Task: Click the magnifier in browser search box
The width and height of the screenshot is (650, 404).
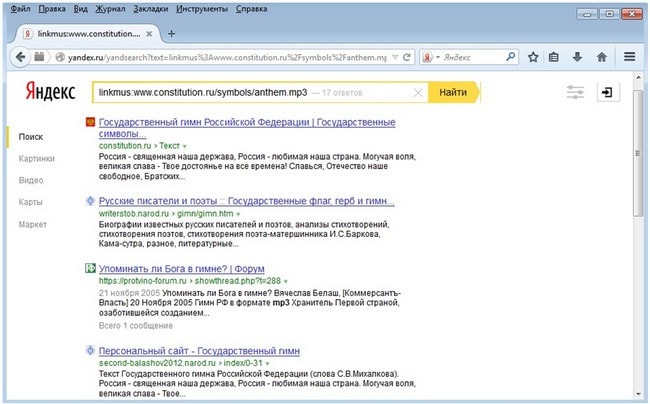Action: (x=510, y=56)
